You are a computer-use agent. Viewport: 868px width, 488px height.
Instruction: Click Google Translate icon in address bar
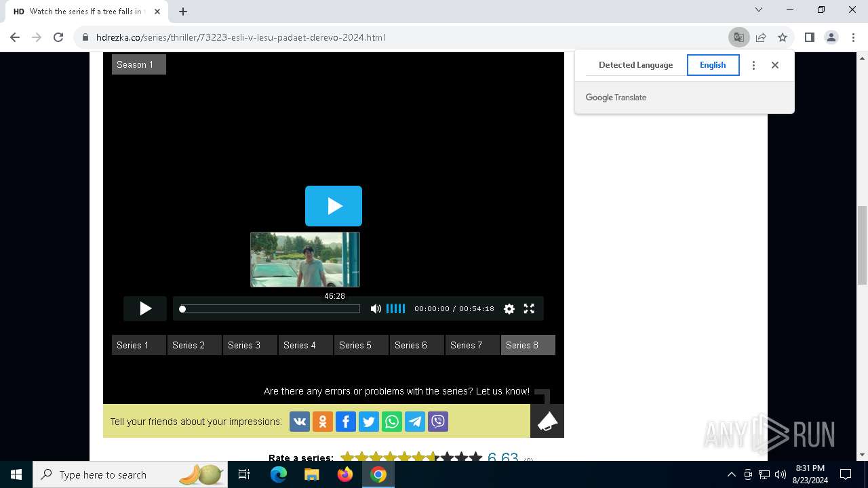(x=739, y=37)
